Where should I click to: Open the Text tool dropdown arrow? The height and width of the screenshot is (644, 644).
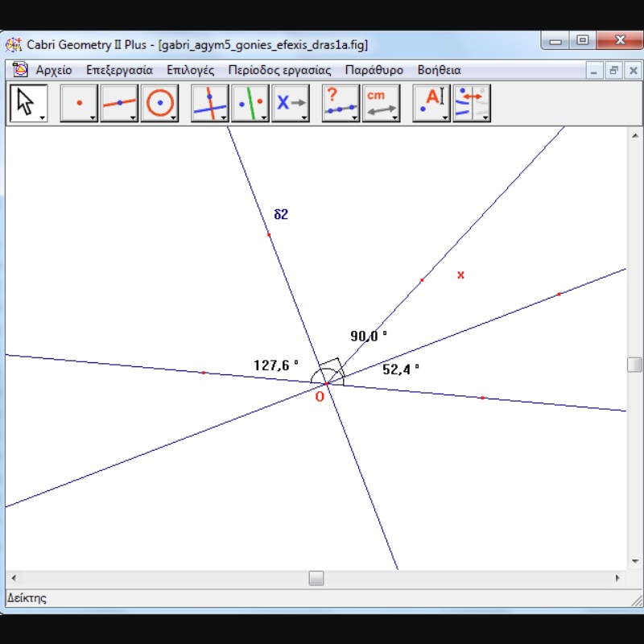(445, 118)
